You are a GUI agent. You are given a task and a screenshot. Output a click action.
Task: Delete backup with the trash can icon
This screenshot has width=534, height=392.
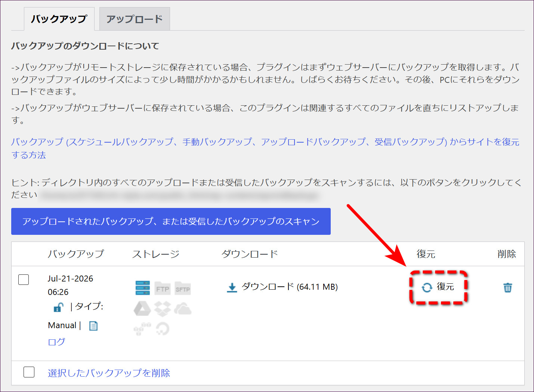pyautogui.click(x=507, y=287)
